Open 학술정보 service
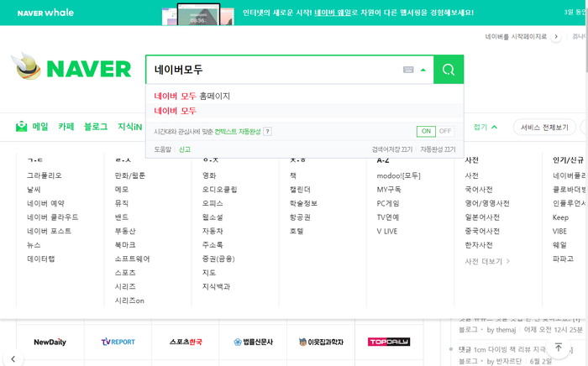588x366 pixels. coord(303,203)
